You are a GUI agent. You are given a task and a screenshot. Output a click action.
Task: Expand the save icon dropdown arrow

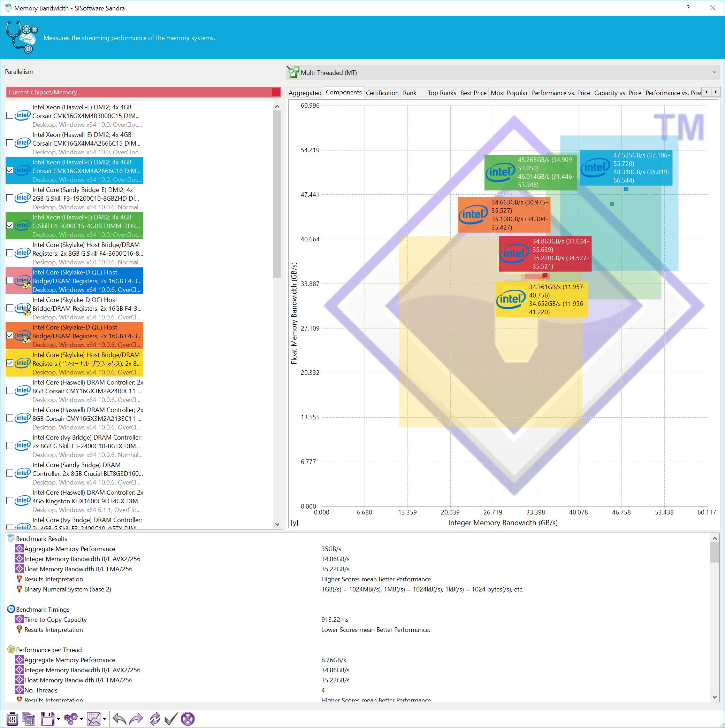coord(59,719)
